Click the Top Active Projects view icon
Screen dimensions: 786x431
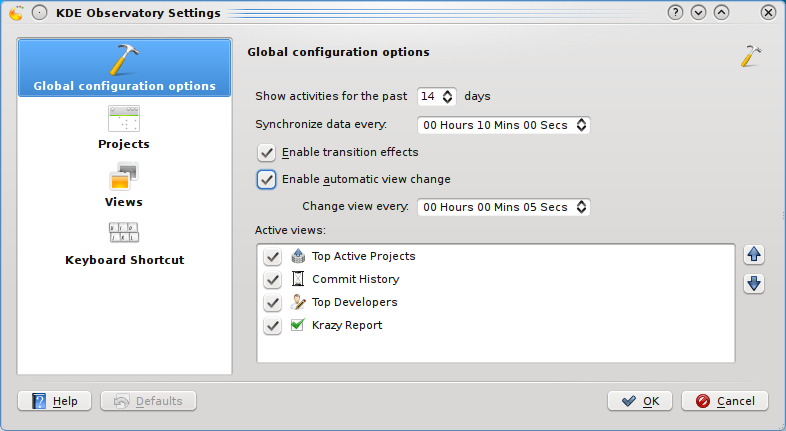click(x=297, y=256)
